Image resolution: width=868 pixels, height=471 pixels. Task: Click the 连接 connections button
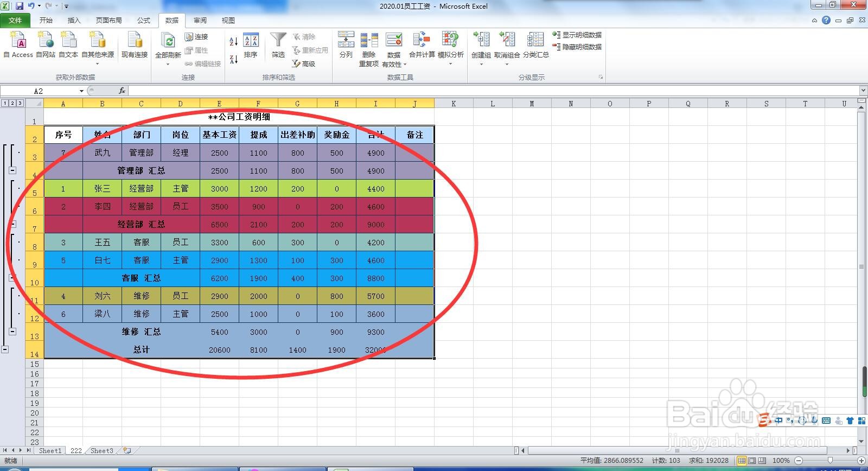pos(196,37)
